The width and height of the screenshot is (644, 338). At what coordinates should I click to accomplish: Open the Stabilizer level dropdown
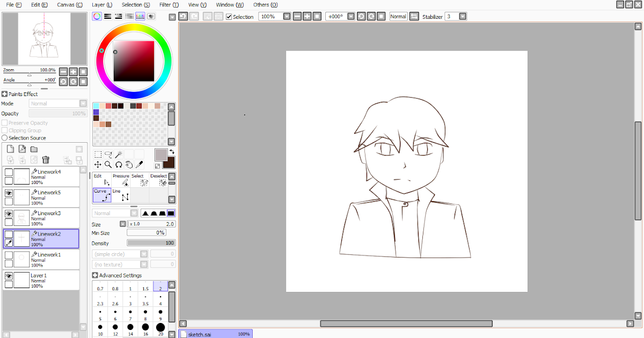463,17
